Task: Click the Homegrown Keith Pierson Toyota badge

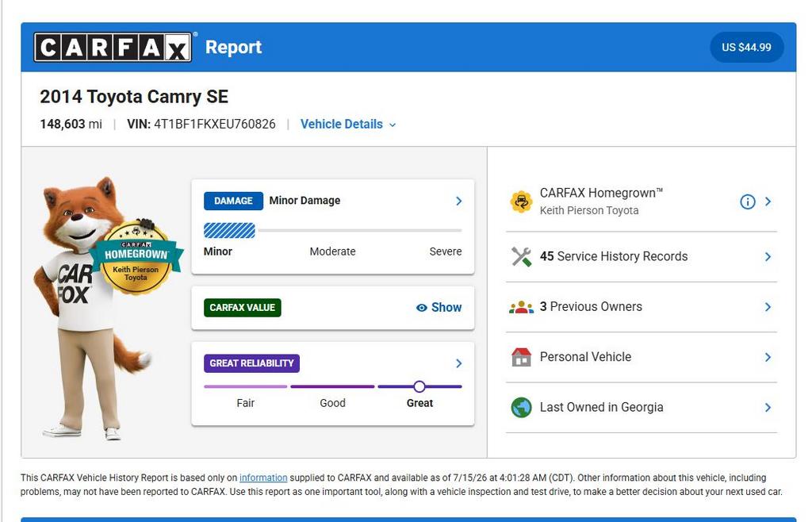Action: pyautogui.click(x=136, y=257)
